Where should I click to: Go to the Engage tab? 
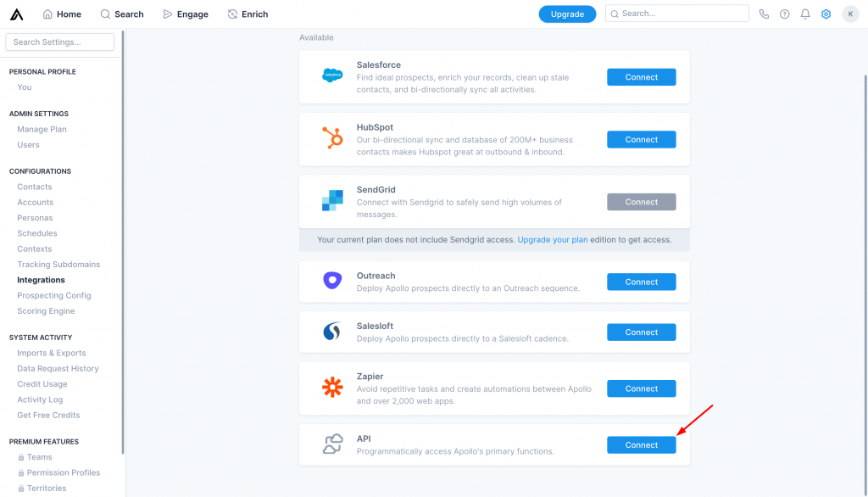185,14
